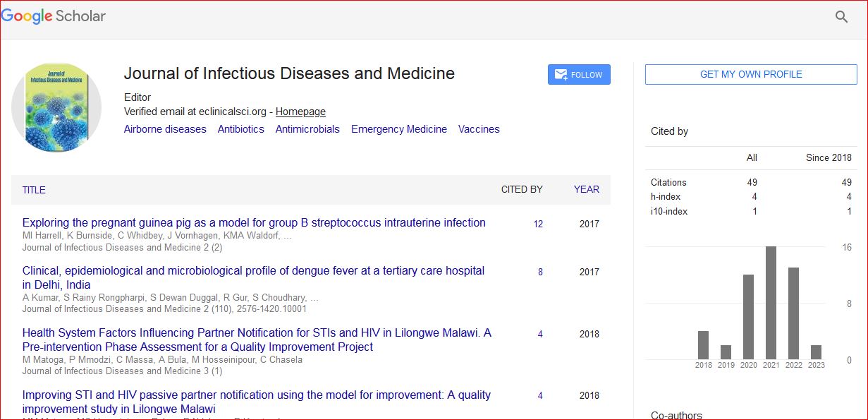Open the Partner Notification Lilongwe Malawi article
The image size is (868, 420).
(257, 340)
